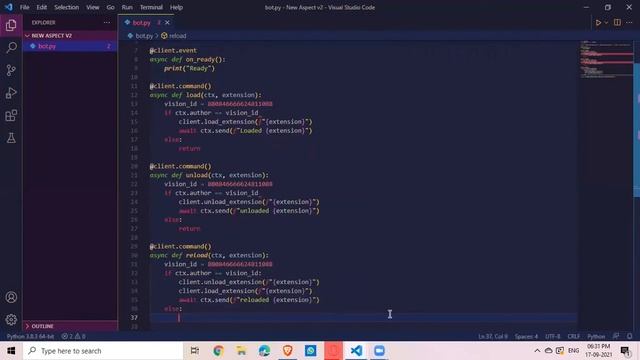This screenshot has width=640, height=360.
Task: Open the Explorer view in activity bar
Action: pyautogui.click(x=11, y=25)
